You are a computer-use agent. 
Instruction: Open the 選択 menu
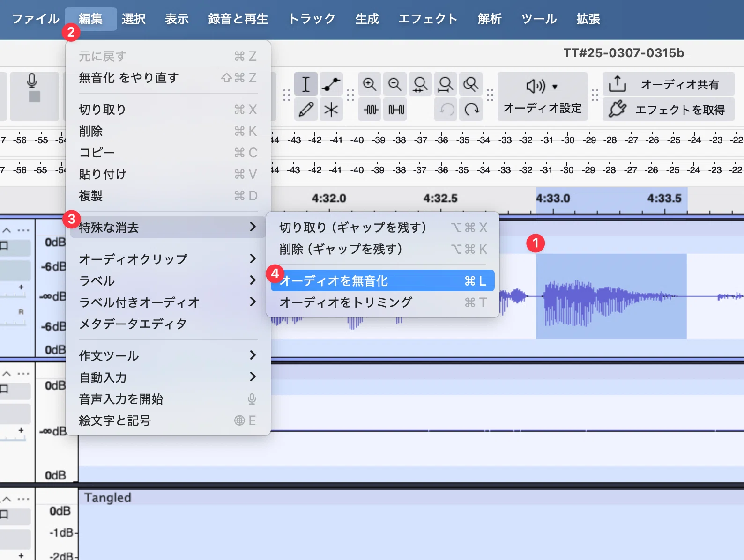(x=134, y=19)
